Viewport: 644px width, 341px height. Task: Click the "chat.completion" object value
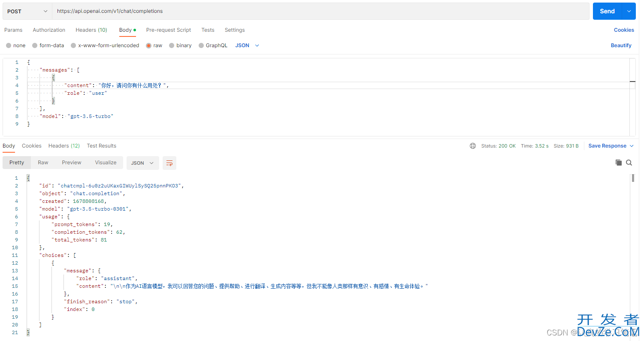coord(97,193)
